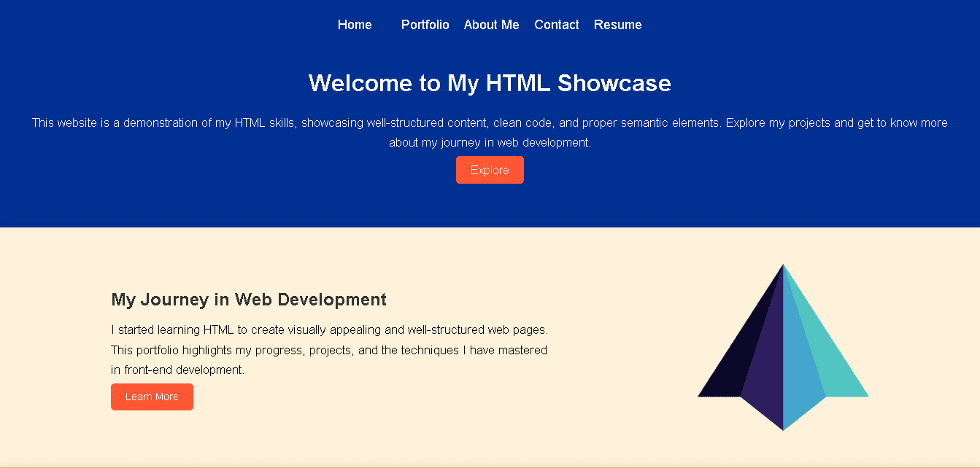Open the Contact nav link
The width and height of the screenshot is (980, 468).
pos(556,25)
